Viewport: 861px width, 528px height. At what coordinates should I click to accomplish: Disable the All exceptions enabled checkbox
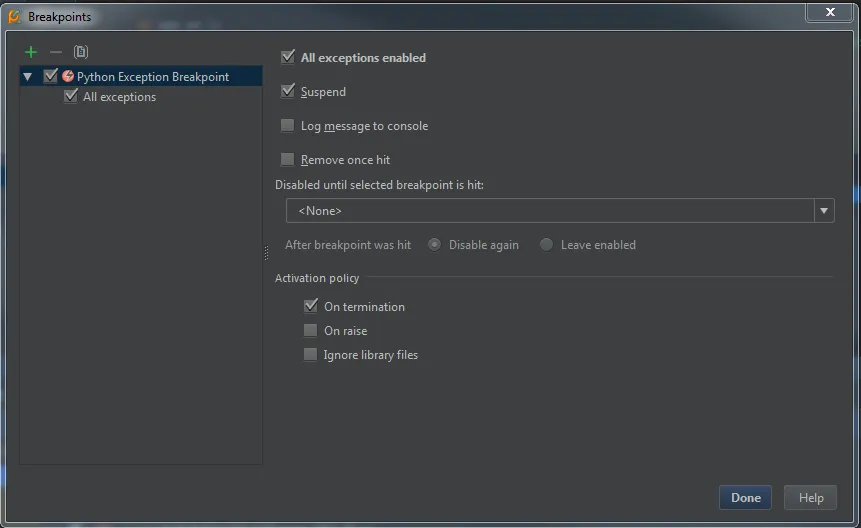[288, 58]
